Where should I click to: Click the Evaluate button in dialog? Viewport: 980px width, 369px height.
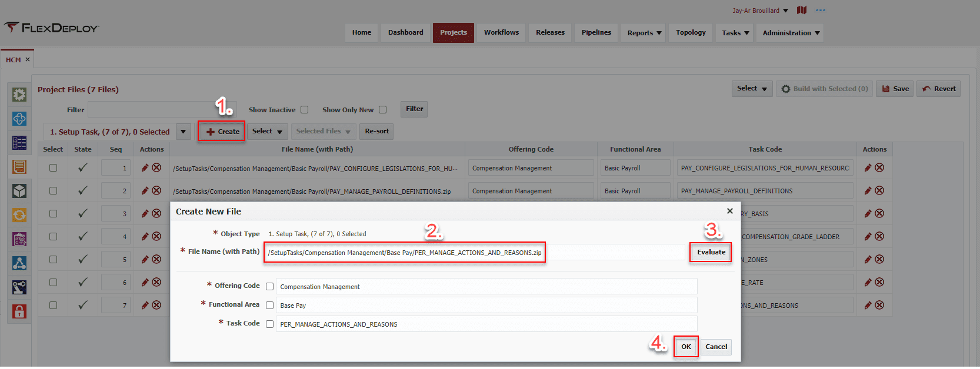(x=711, y=252)
